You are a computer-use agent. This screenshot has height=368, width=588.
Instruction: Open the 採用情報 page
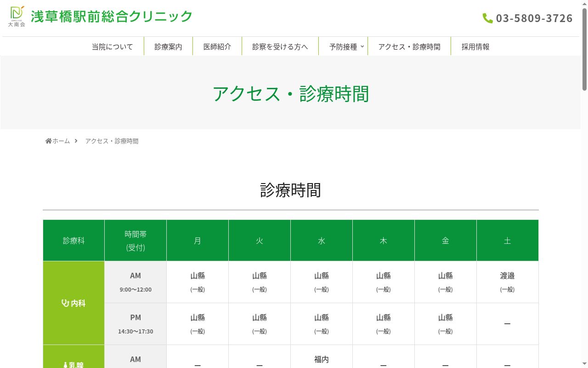click(x=475, y=46)
